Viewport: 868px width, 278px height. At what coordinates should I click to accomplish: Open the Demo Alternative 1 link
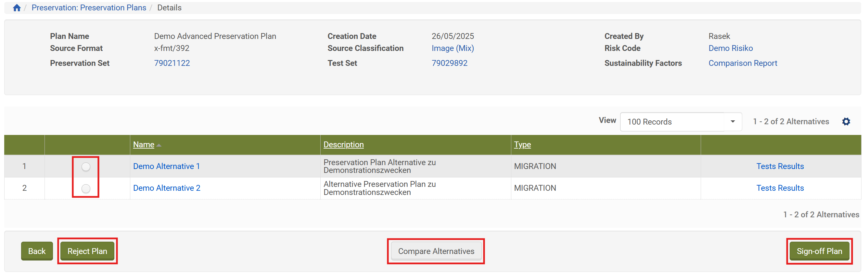166,166
